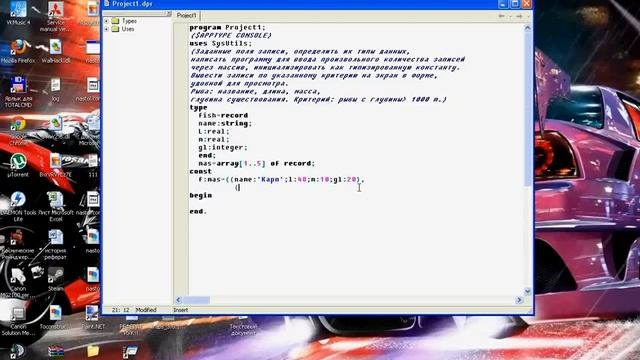Click the horizontal scrollbar left arrow
Image resolution: width=640 pixels, height=360 pixels.
coord(178,300)
